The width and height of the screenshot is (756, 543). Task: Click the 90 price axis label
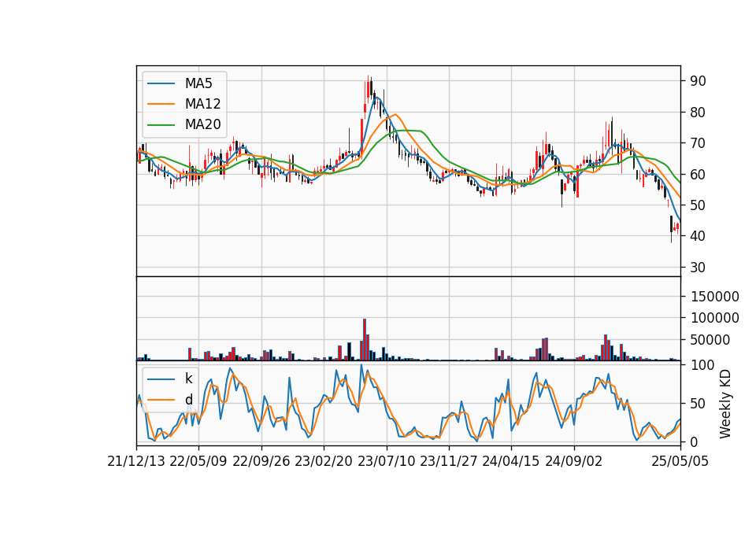[x=698, y=81]
